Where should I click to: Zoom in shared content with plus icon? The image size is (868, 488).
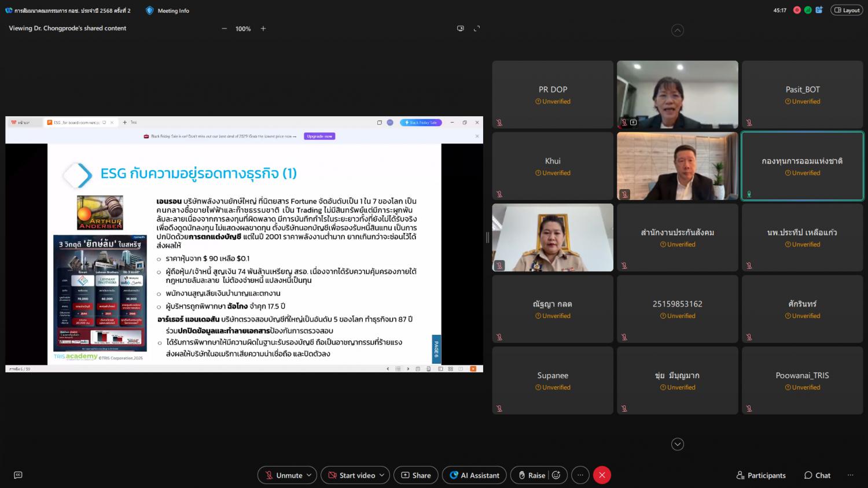[263, 28]
